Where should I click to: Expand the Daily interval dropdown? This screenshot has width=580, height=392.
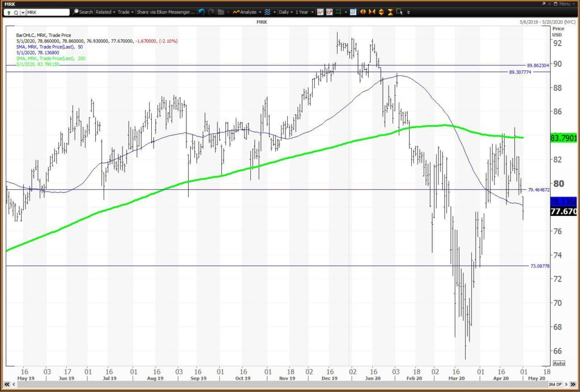286,12
